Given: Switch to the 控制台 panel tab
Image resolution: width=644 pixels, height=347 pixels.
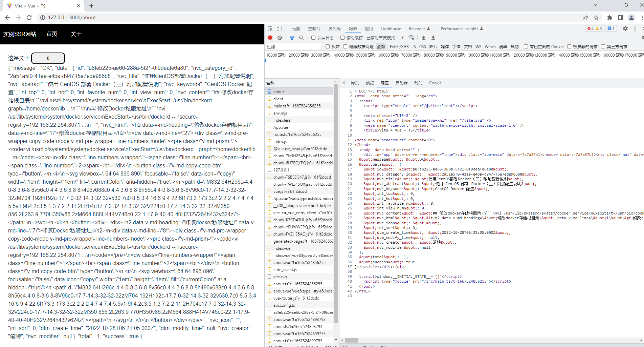Looking at the screenshot, I should [x=314, y=29].
